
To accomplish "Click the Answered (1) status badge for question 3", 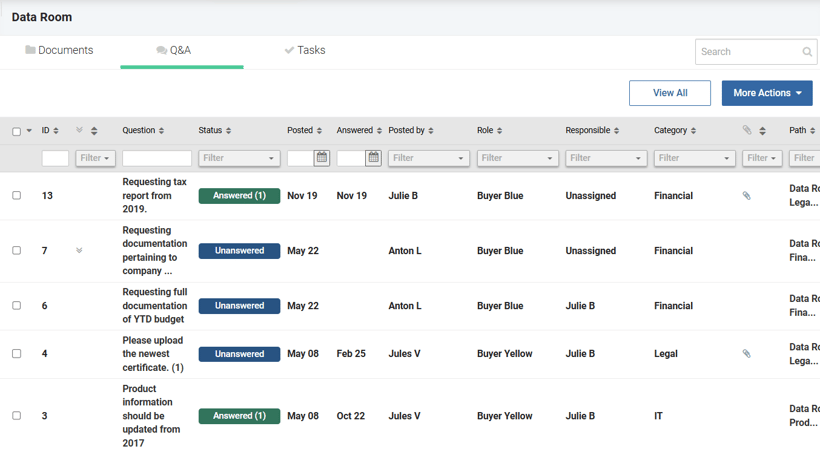I will coord(239,416).
